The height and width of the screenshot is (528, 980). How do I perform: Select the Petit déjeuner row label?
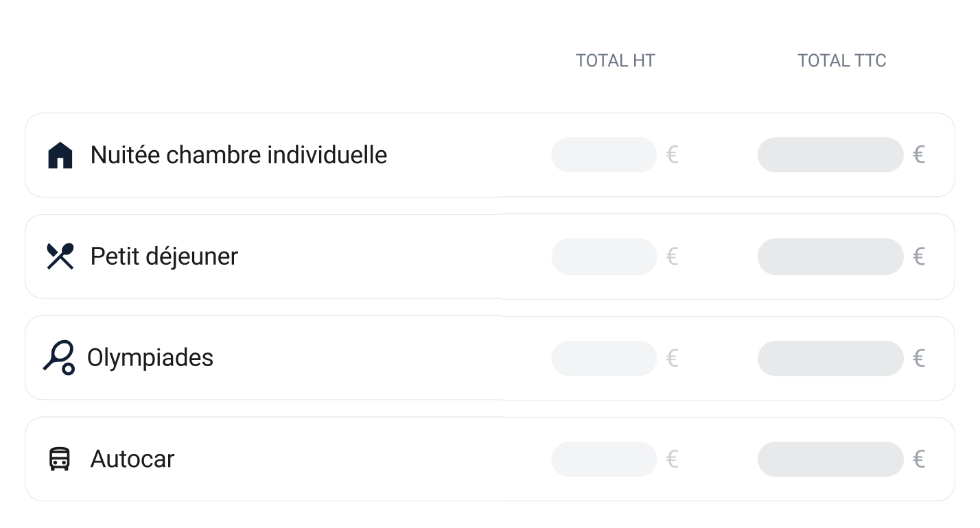point(164,256)
